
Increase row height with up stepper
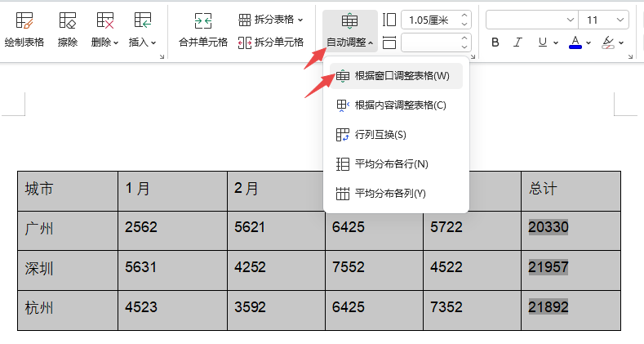coord(464,16)
